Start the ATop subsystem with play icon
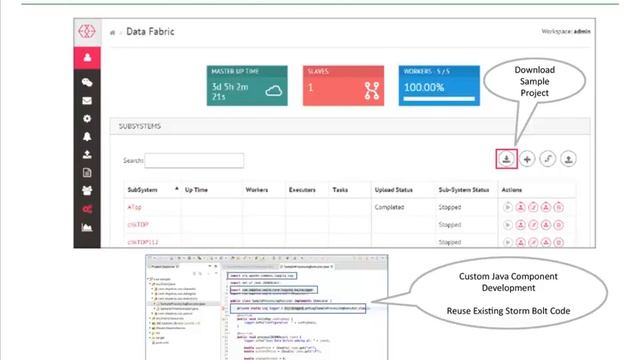 (x=507, y=207)
